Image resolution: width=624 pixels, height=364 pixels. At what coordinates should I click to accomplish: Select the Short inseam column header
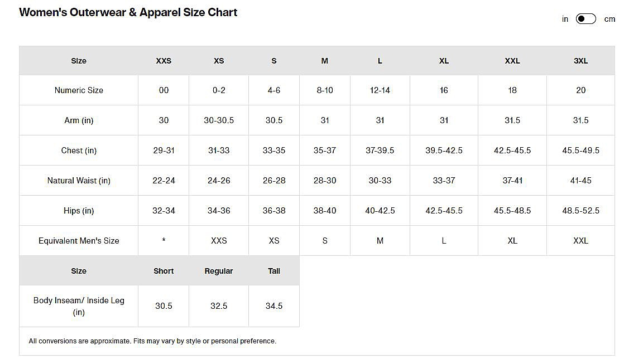[x=164, y=271]
